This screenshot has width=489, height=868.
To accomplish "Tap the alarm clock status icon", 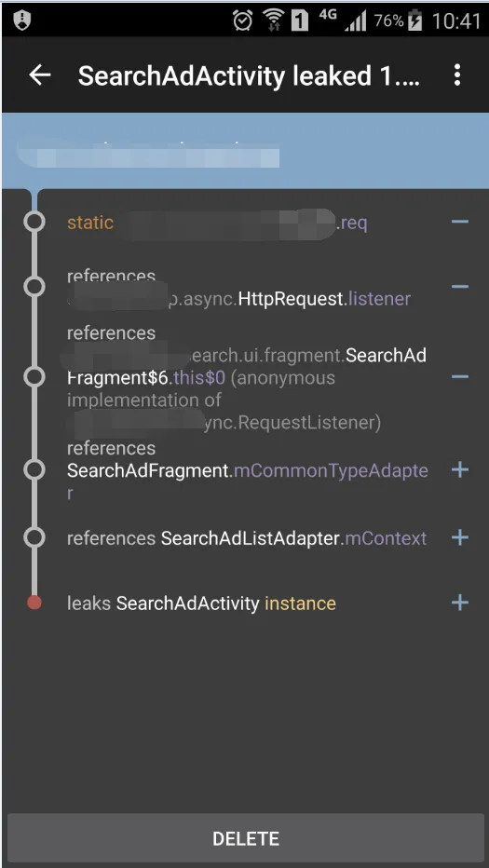I will 242,20.
